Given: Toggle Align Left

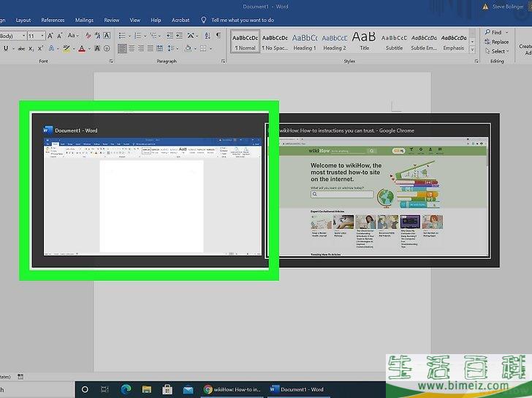Looking at the screenshot, I should (122, 48).
